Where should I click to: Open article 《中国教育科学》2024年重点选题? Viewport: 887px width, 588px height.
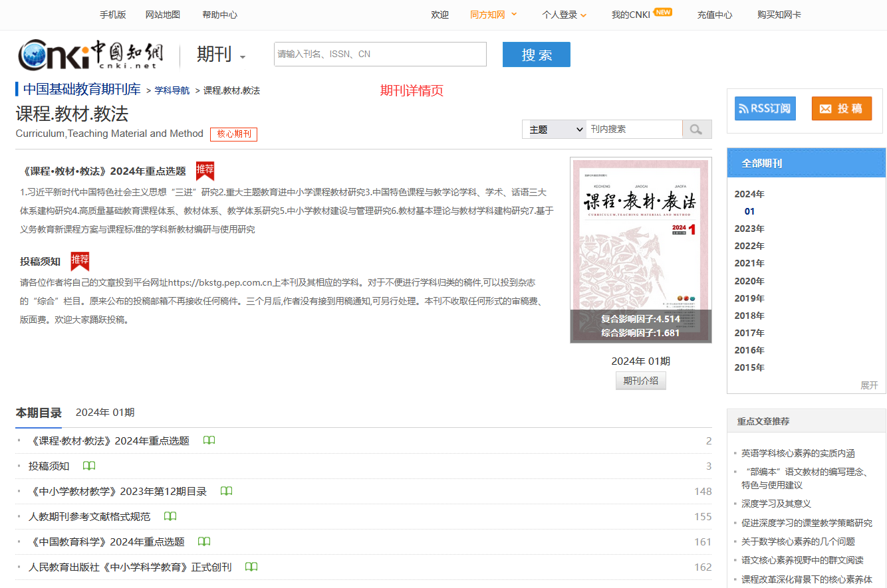click(x=106, y=541)
